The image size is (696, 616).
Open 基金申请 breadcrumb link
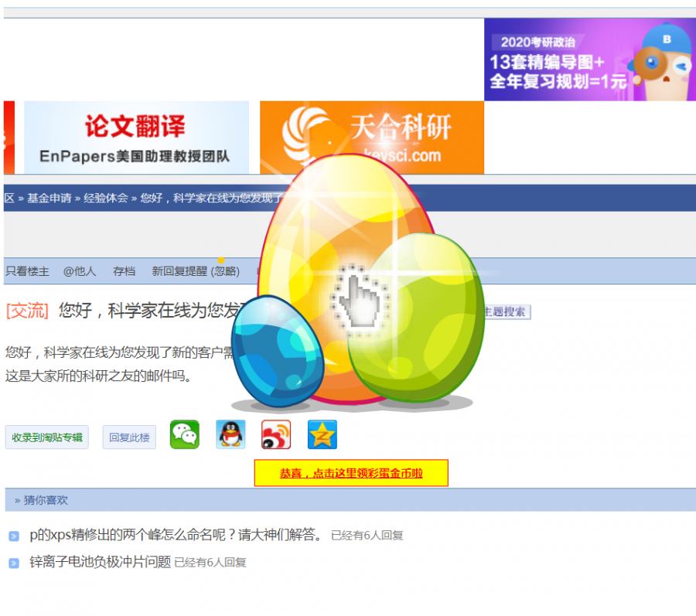coord(49,198)
